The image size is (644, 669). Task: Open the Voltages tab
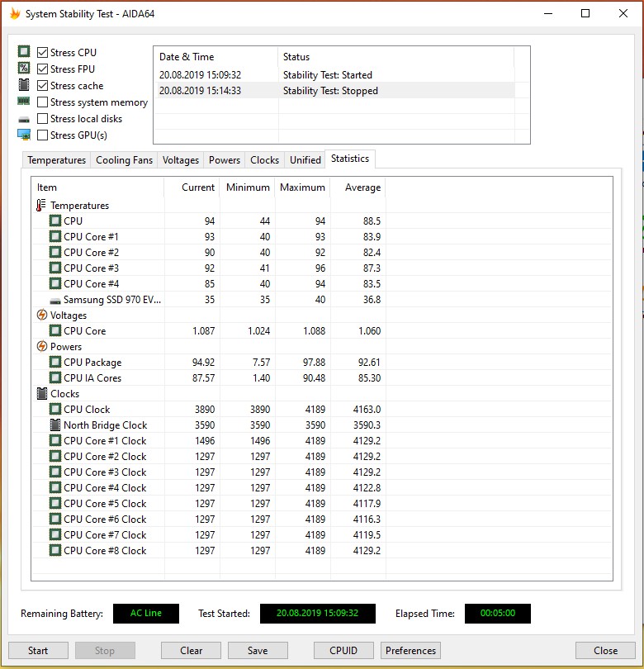click(x=181, y=160)
